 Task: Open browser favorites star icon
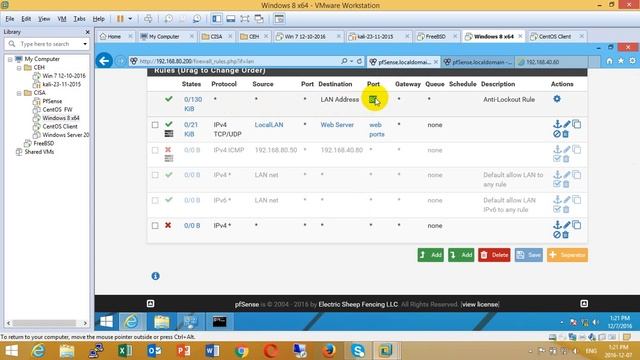(x=621, y=61)
